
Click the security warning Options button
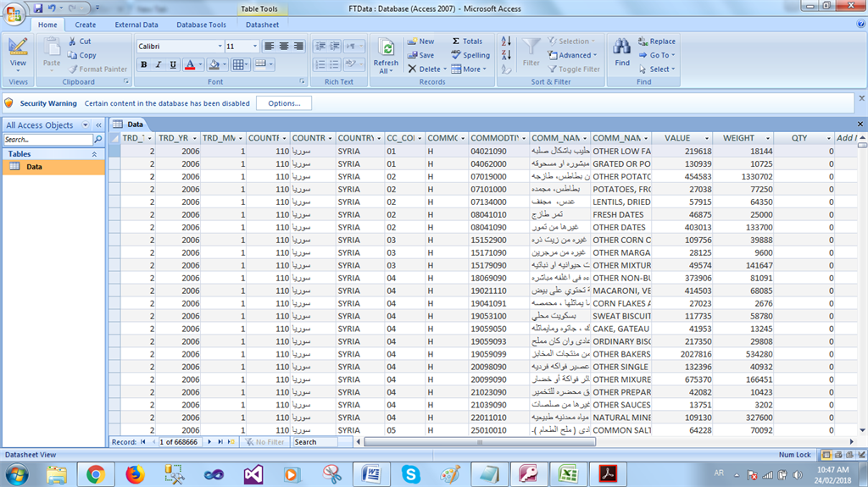tap(284, 103)
